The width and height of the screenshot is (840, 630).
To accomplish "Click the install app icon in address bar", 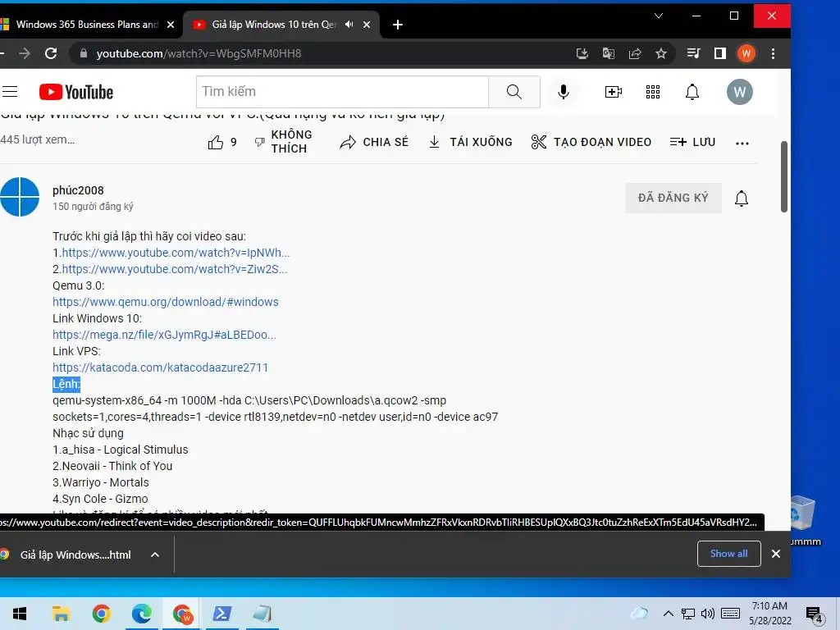I will pyautogui.click(x=582, y=53).
